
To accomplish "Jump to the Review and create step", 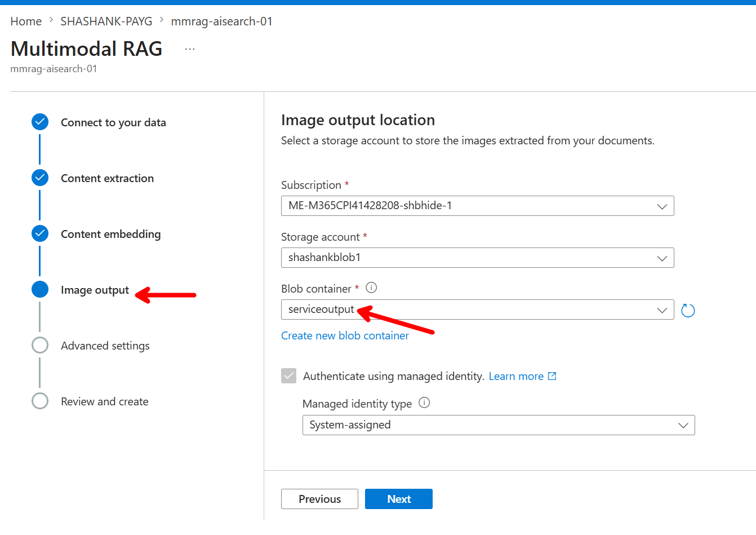I will [x=105, y=401].
